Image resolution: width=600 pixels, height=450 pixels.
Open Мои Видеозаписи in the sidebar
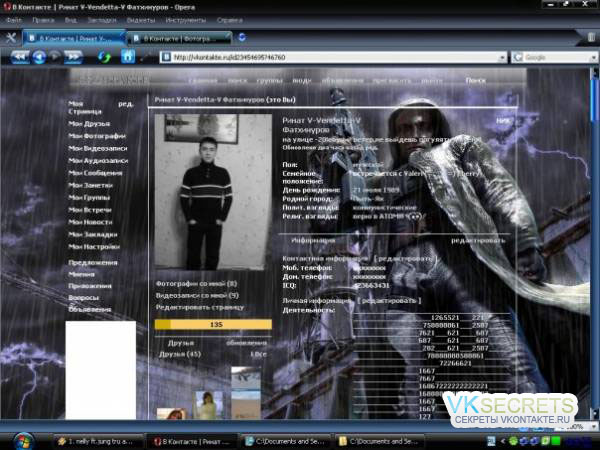[98, 148]
